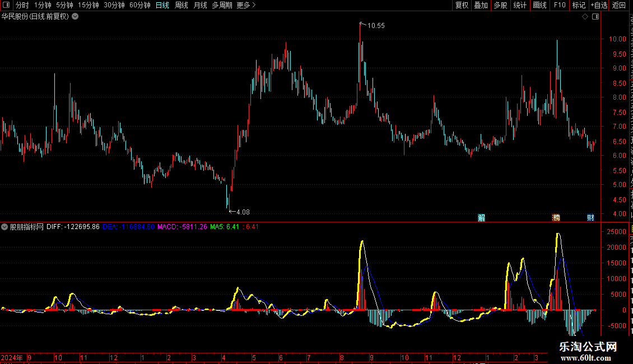Viewport: 633px width, 364px height.
Task: Open the 财 financial event marker
Action: tap(590, 218)
